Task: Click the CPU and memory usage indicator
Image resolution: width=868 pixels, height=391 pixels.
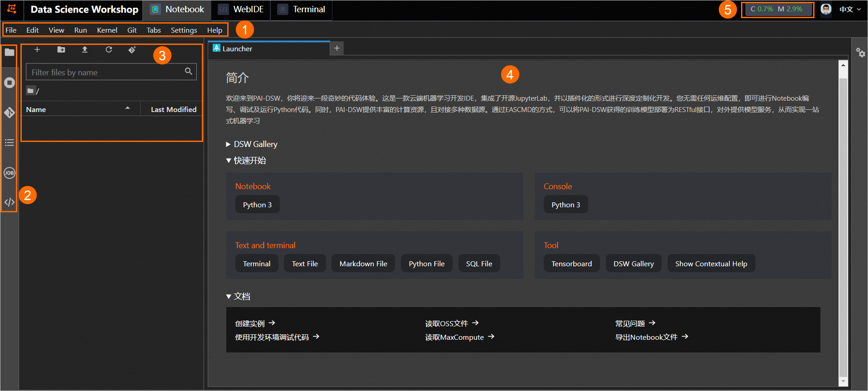Action: point(778,9)
